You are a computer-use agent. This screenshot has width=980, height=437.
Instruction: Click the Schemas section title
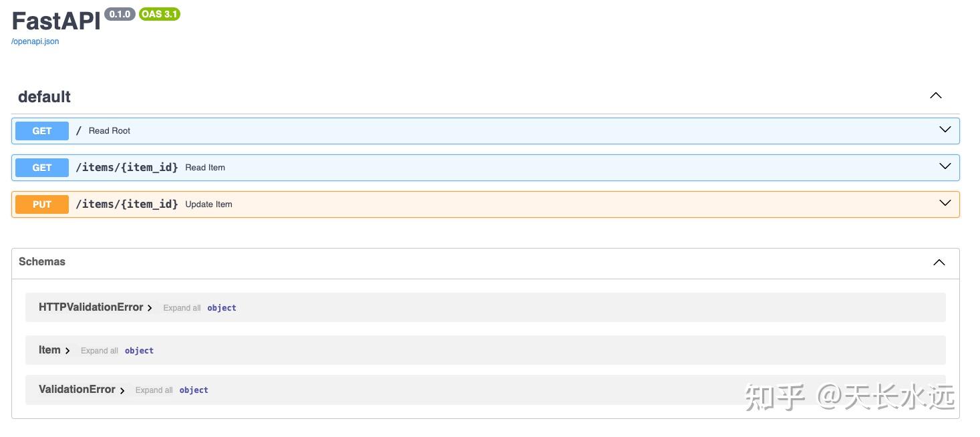click(42, 262)
